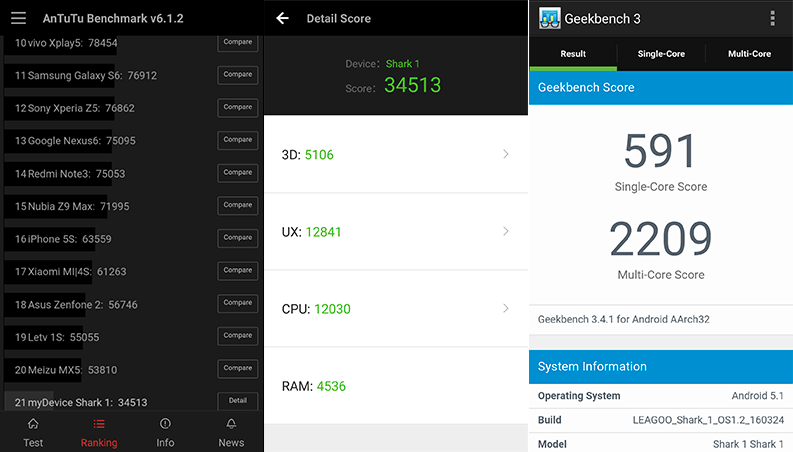This screenshot has height=452, width=793.
Task: Expand the CPU score details chevron
Action: click(506, 308)
